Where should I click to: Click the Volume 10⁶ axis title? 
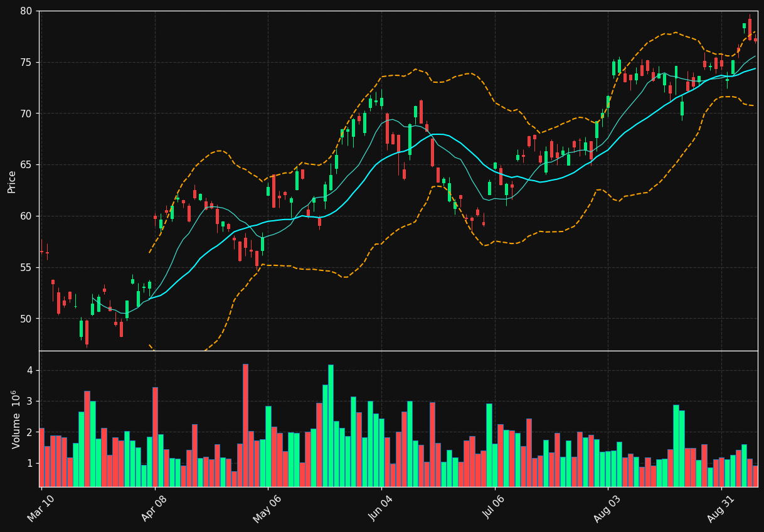click(x=16, y=419)
